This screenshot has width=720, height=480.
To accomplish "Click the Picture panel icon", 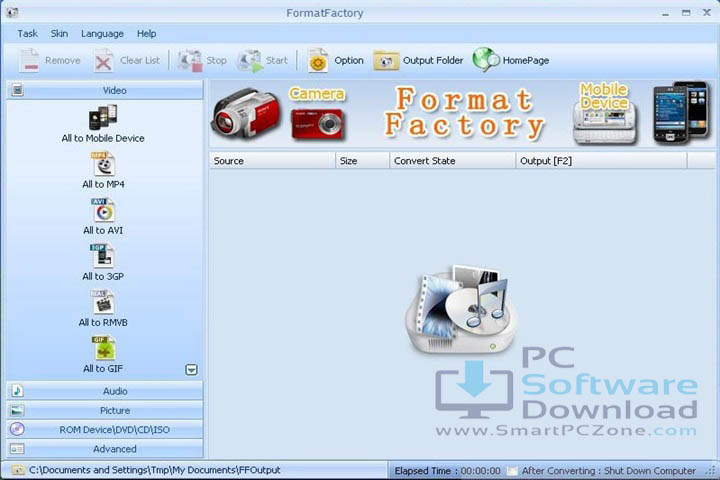I will 17,410.
